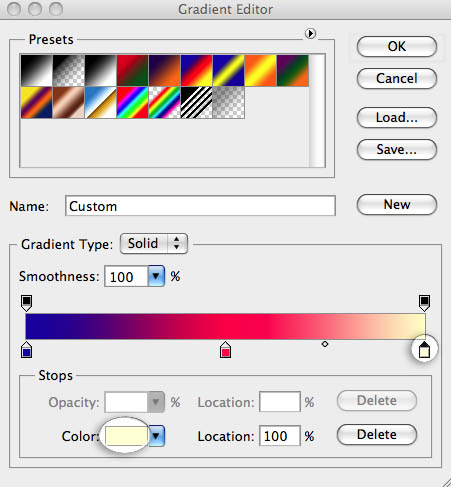Select the left opacity stop above gradient

26,303
